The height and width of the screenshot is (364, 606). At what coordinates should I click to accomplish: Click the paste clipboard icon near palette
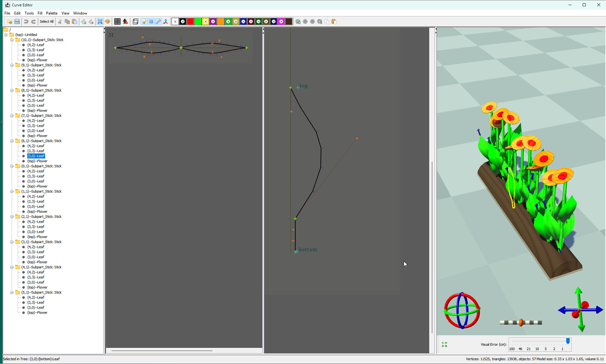click(x=334, y=21)
